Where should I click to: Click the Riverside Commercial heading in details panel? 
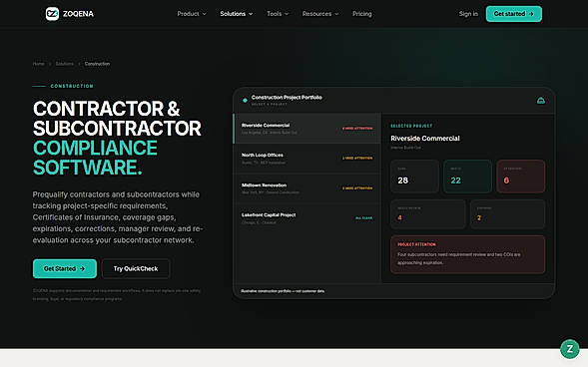[x=425, y=139]
